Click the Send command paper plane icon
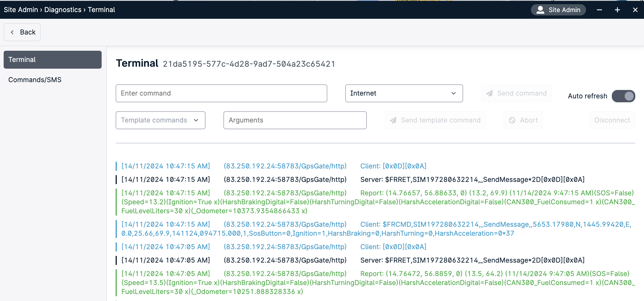 [489, 93]
